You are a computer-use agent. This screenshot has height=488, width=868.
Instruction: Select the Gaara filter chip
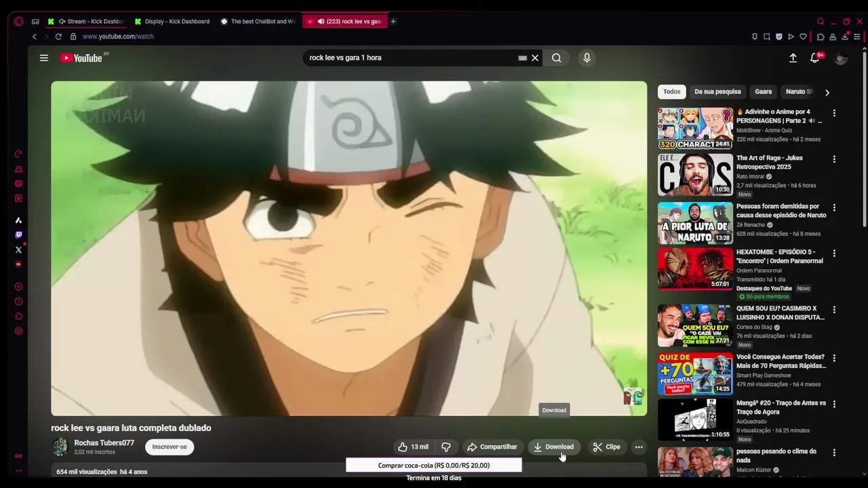(x=764, y=91)
